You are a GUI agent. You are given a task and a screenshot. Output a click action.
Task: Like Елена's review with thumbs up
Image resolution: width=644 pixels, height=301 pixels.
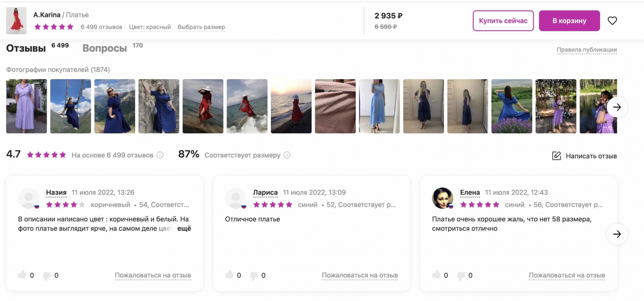coord(436,274)
